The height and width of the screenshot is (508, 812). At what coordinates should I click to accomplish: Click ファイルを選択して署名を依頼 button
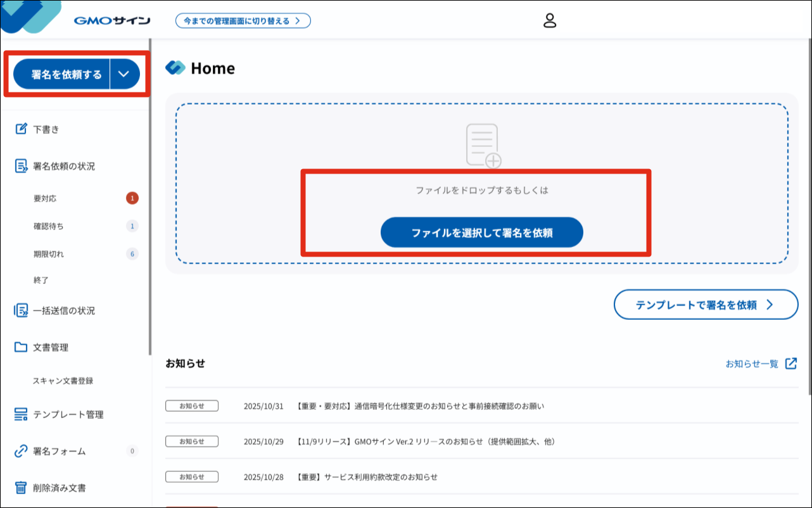coord(482,232)
